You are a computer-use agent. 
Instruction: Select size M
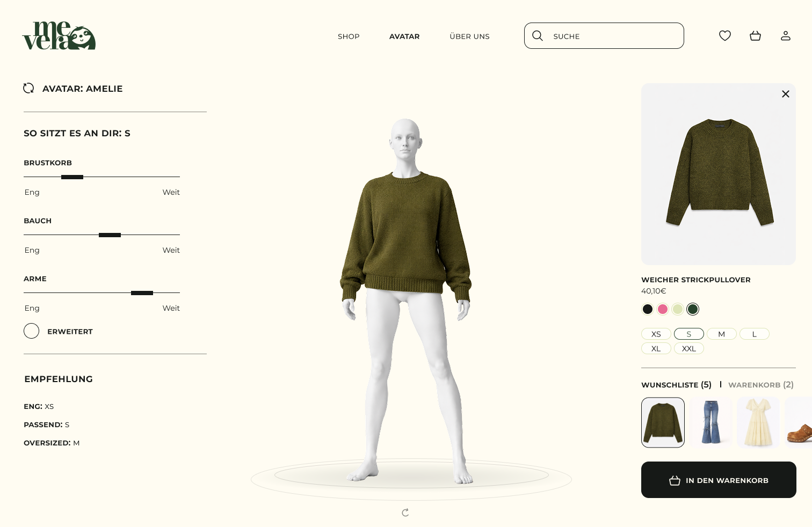click(x=722, y=334)
